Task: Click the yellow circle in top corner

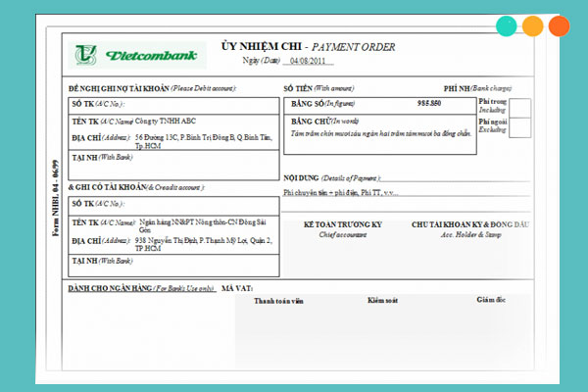Action: pos(533,26)
